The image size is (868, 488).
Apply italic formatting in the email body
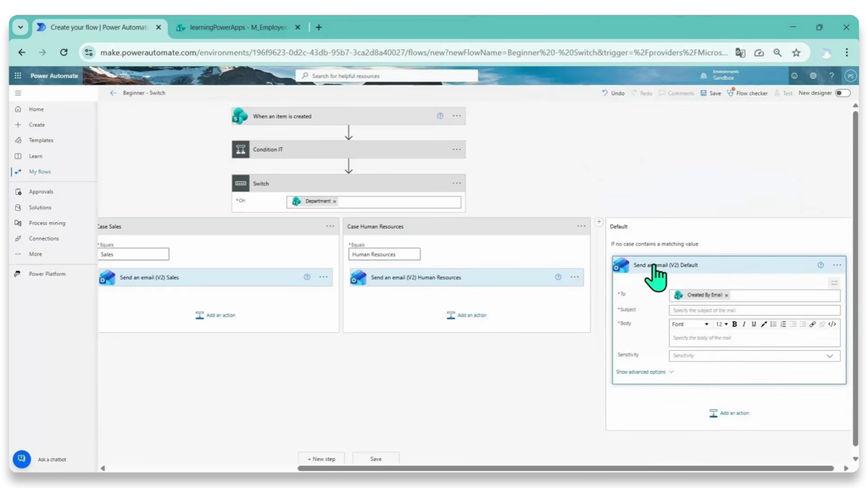[744, 324]
